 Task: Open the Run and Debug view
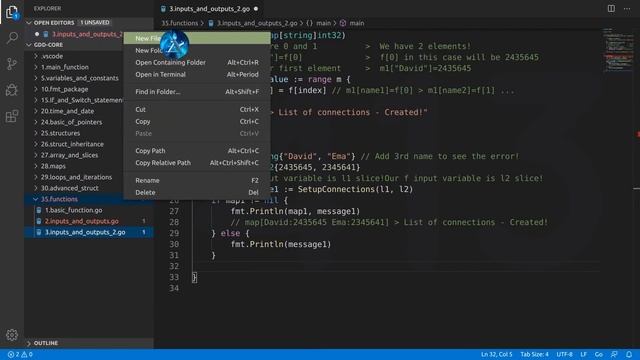tap(12, 90)
